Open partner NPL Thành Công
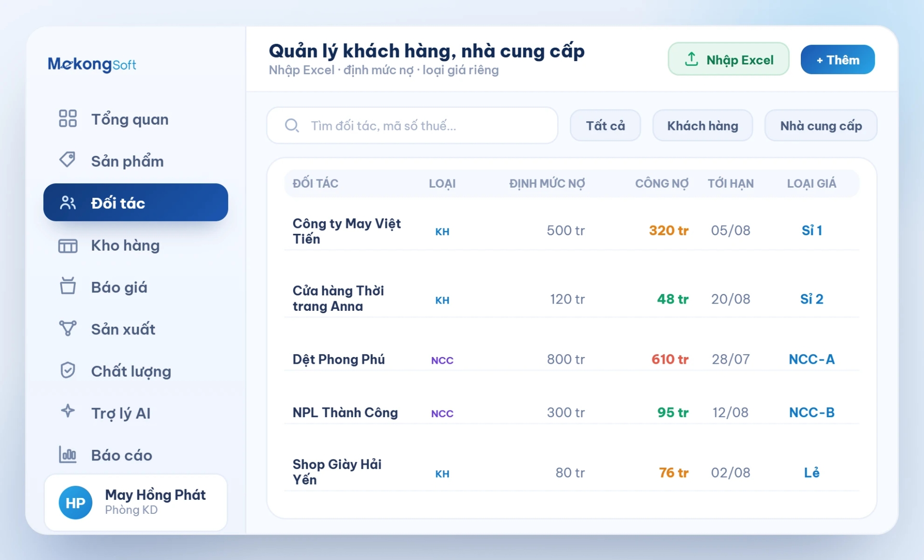The height and width of the screenshot is (560, 924). 345,412
